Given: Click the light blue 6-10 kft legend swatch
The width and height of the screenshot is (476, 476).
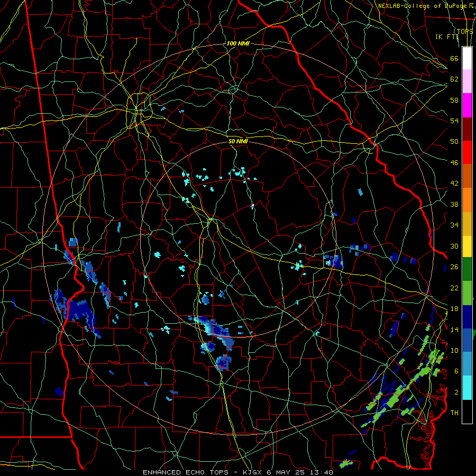Looking at the screenshot, I should (467, 364).
